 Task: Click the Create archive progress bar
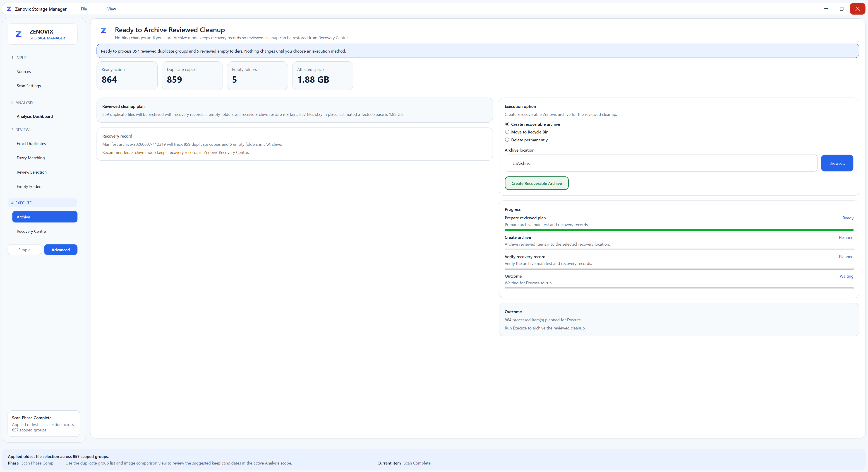(679, 249)
